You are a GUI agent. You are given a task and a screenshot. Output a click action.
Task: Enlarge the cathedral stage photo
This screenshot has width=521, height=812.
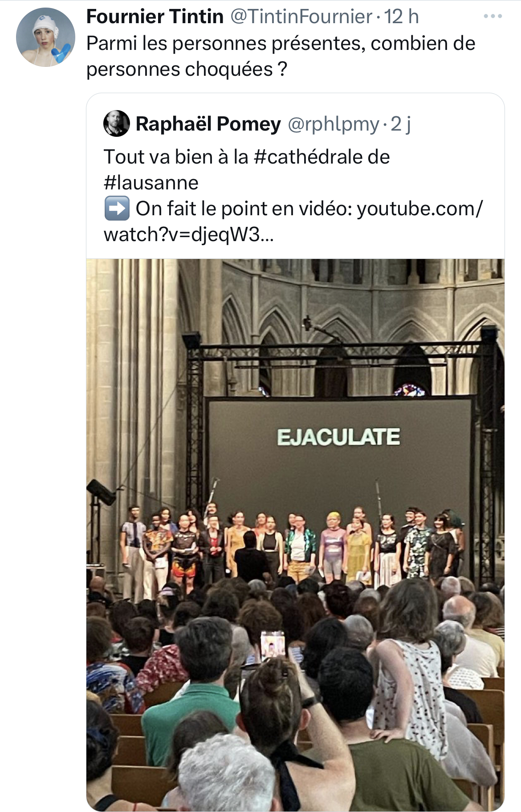295,535
